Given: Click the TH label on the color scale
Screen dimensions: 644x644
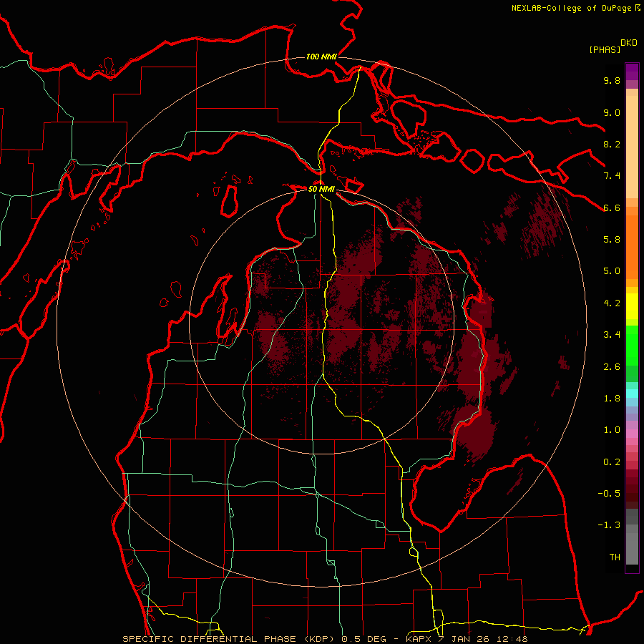Looking at the screenshot, I should (615, 557).
